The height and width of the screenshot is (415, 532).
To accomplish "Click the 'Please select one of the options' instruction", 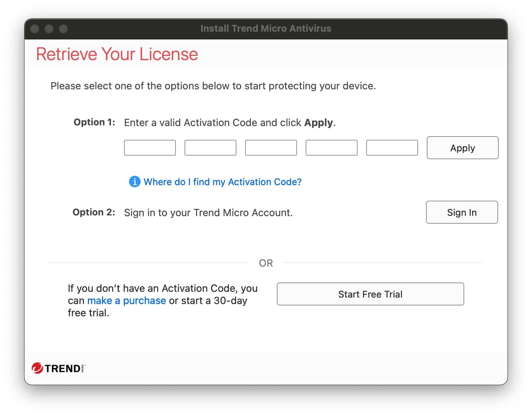I will click(x=213, y=86).
